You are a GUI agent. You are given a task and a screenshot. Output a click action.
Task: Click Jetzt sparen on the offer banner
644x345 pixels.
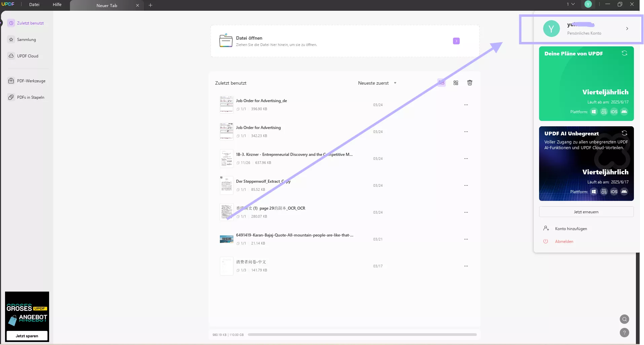27,336
